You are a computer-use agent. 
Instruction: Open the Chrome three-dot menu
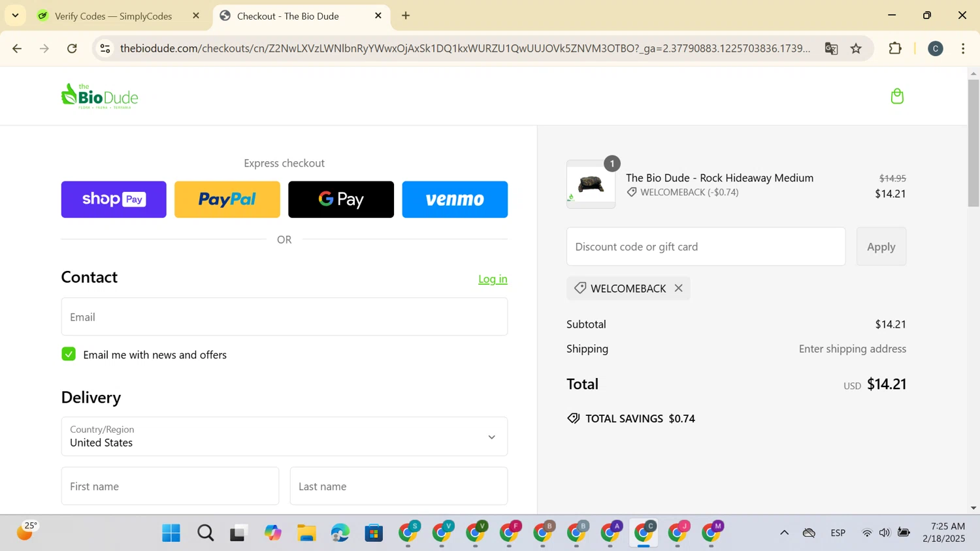tap(963, 48)
